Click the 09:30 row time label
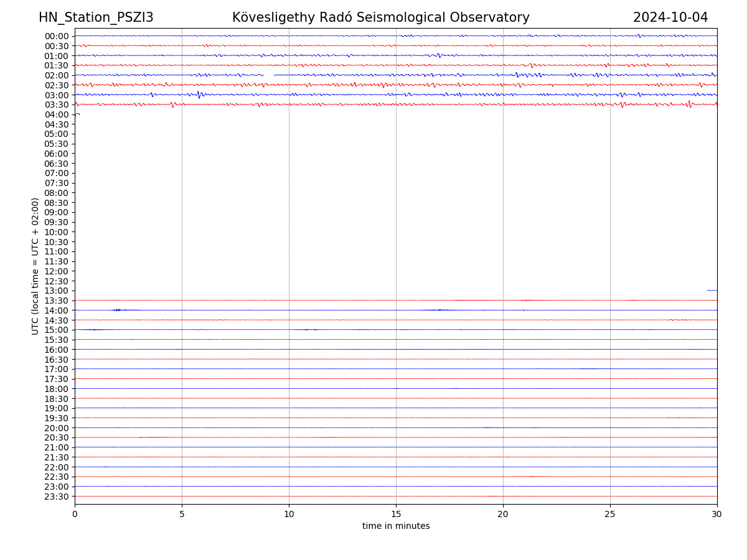Viewport: 747px width, 560px height. 57,222
